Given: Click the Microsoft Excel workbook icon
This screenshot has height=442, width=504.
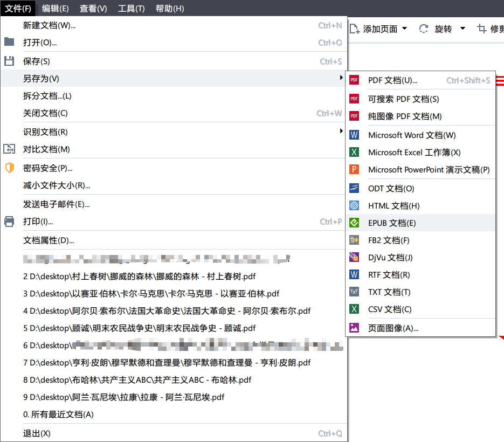Looking at the screenshot, I should (x=354, y=153).
